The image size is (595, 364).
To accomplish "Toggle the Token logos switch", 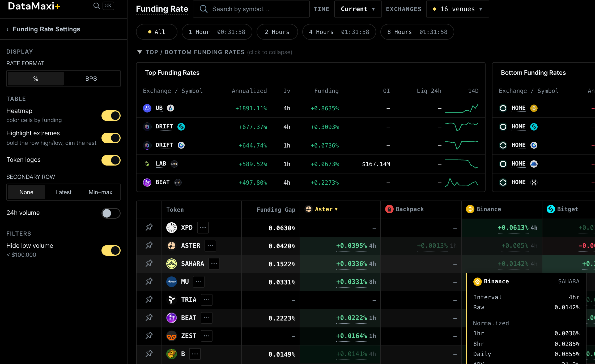I will click(111, 160).
